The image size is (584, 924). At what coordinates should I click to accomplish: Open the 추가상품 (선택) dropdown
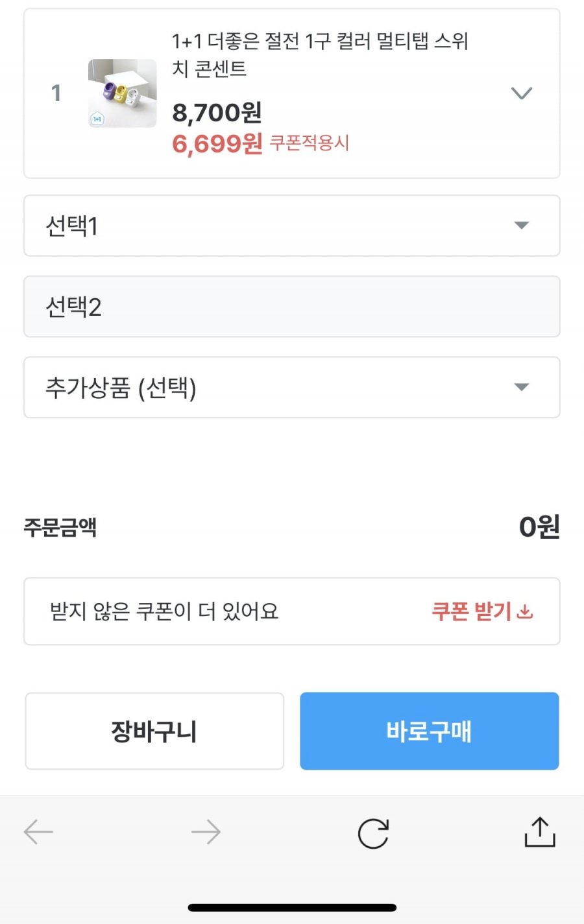click(292, 387)
